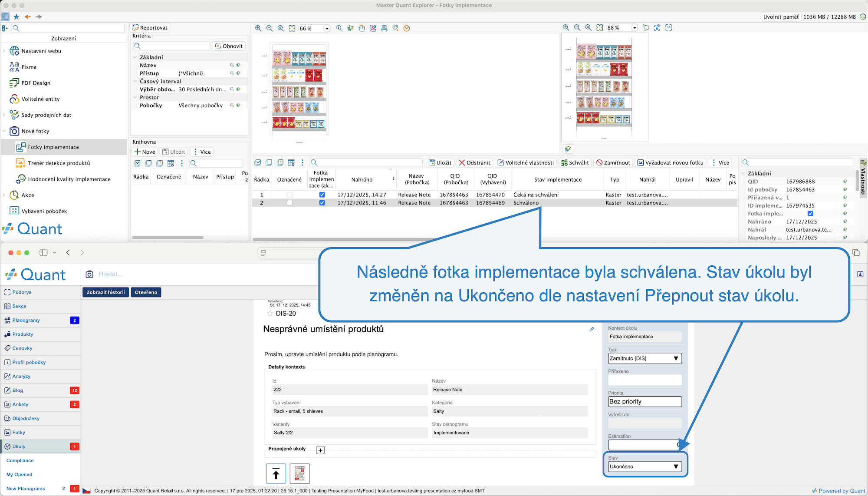Click the Obnovit button in Kritéria

coord(229,46)
